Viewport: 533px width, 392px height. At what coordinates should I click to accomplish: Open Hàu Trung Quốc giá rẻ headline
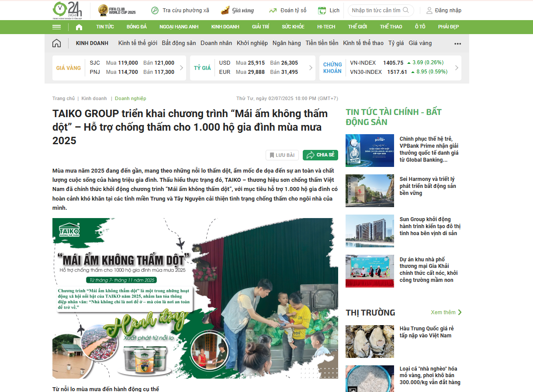pyautogui.click(x=427, y=332)
